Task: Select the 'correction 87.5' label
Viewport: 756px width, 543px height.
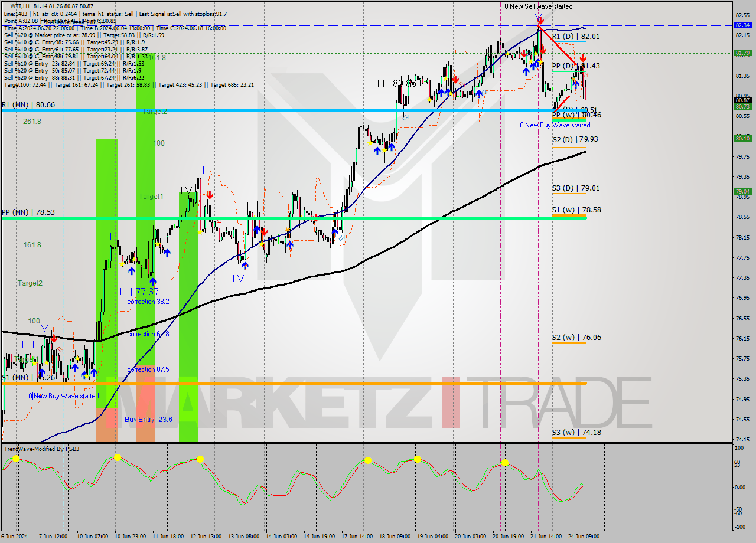Action: (x=148, y=369)
